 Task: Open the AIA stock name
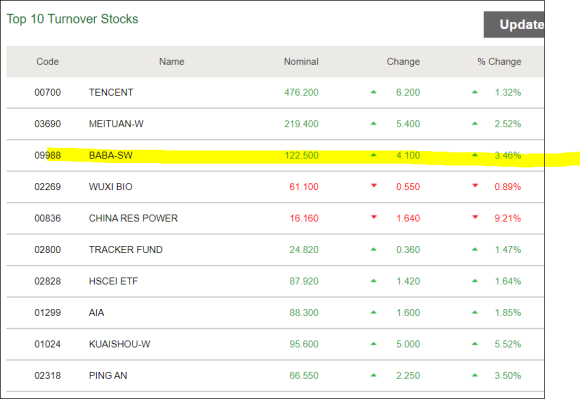click(x=97, y=312)
